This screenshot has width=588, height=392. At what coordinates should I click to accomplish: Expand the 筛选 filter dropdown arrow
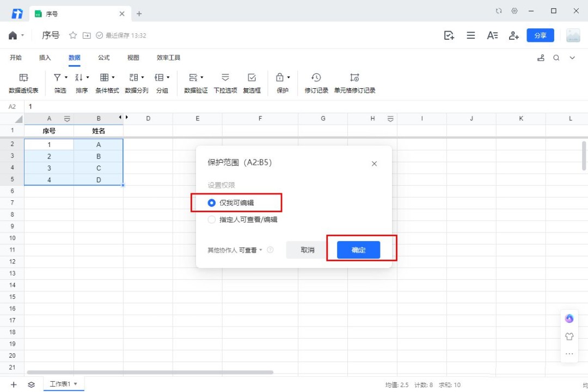click(66, 78)
